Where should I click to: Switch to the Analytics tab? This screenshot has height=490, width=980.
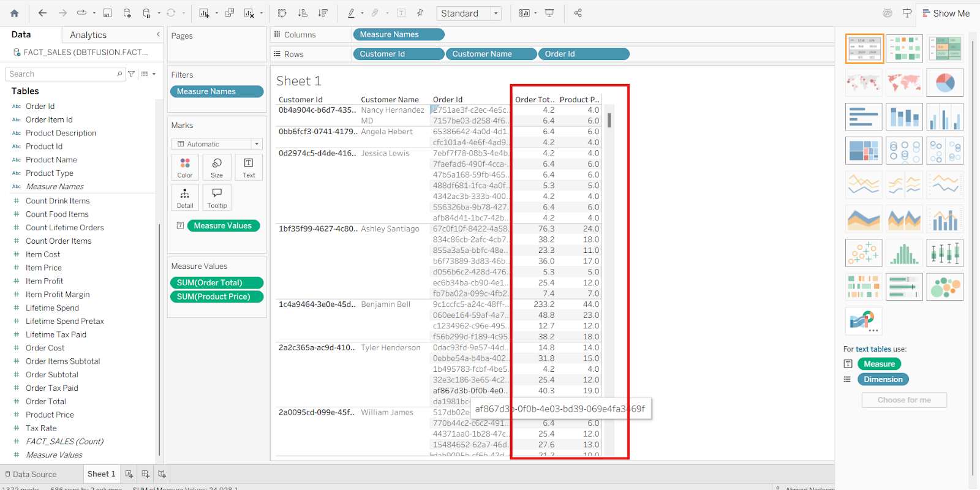[88, 35]
